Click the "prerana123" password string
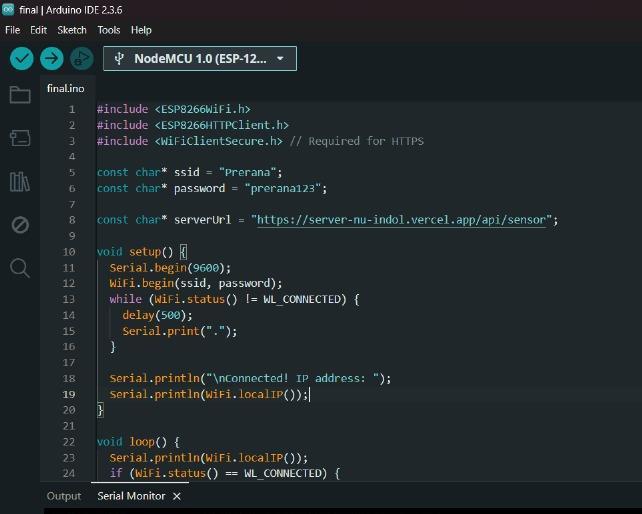This screenshot has height=514, width=642. click(283, 188)
